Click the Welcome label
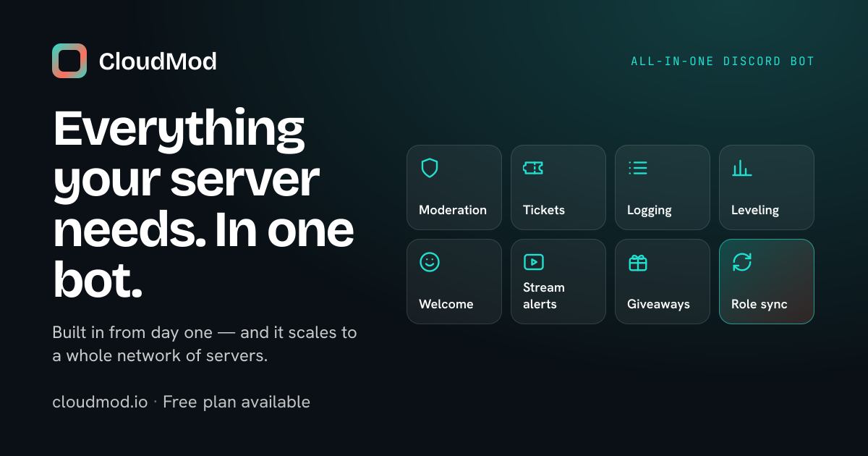868x456 pixels. 446,304
